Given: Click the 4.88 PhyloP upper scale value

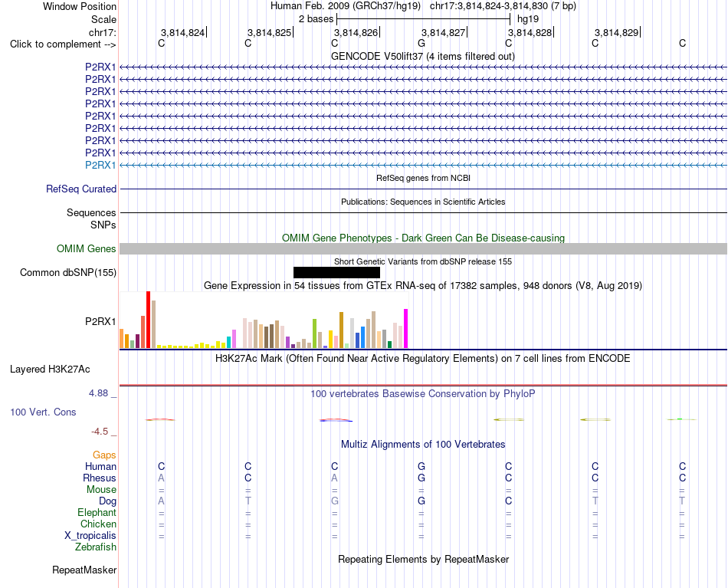Looking at the screenshot, I should tap(98, 393).
